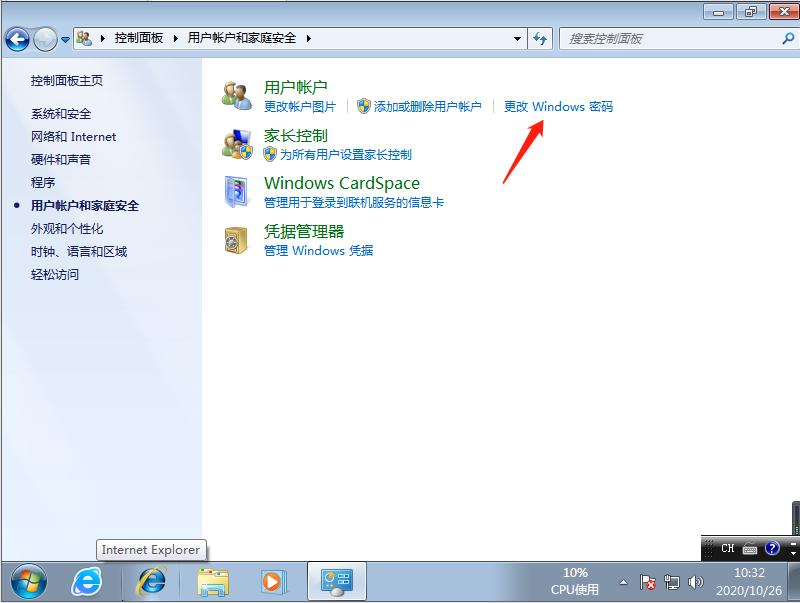Image resolution: width=800 pixels, height=603 pixels.
Task: Open the volume control in system tray
Action: (694, 581)
